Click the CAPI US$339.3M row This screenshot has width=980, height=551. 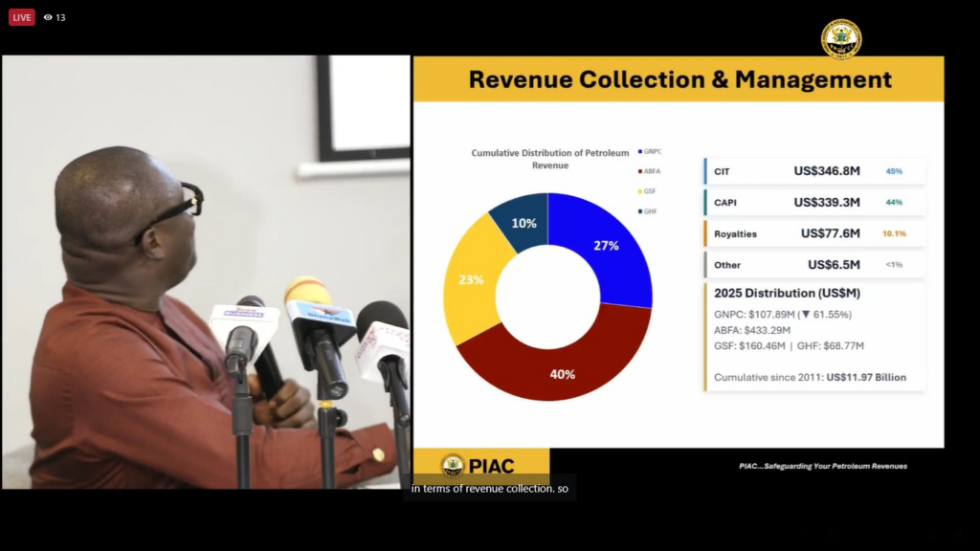point(814,202)
